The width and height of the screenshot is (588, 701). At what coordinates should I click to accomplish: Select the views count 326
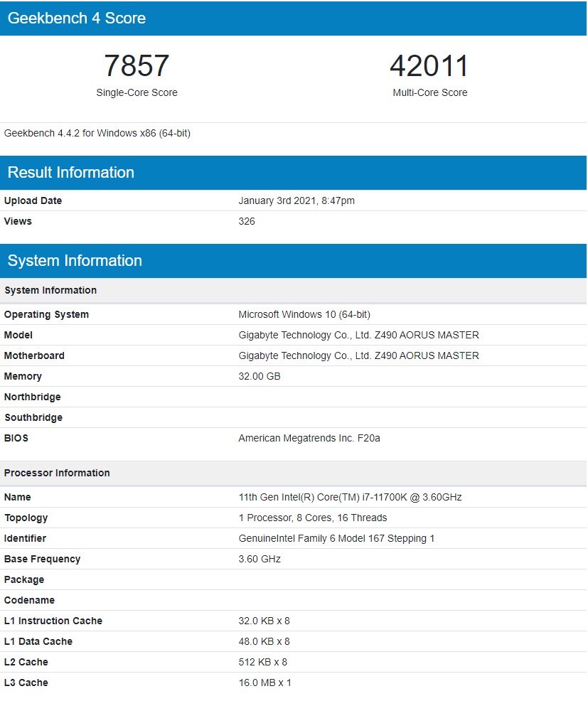[x=247, y=221]
